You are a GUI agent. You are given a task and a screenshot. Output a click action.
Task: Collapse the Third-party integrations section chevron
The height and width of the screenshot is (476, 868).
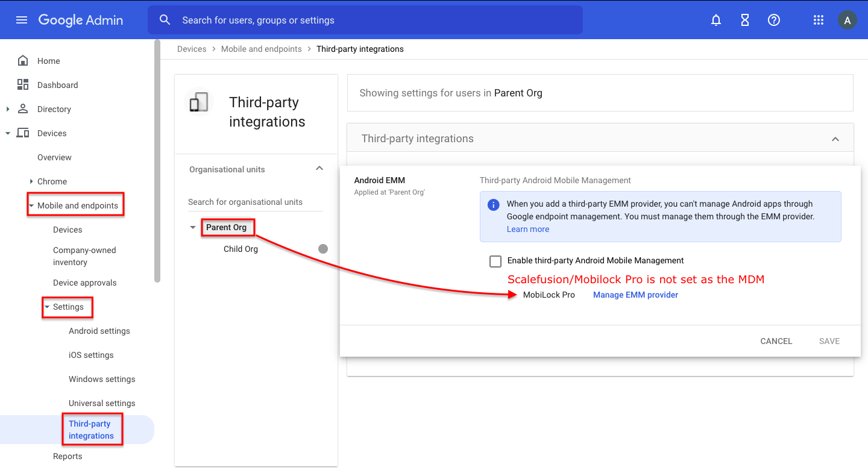tap(835, 139)
